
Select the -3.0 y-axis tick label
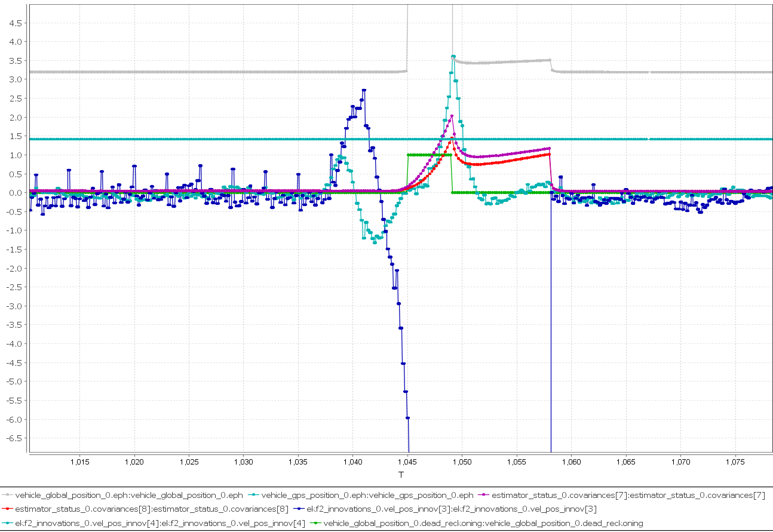15,306
